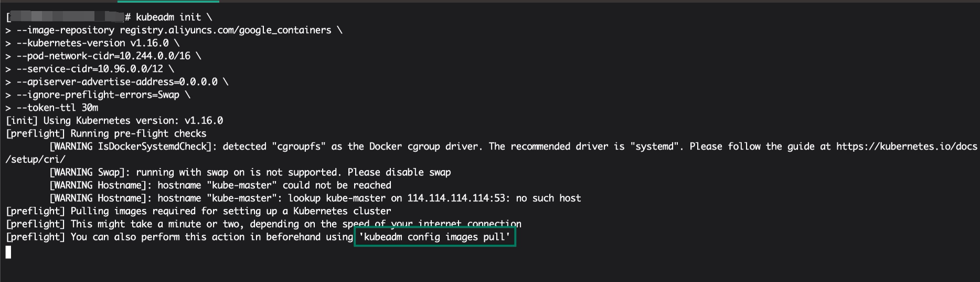The height and width of the screenshot is (282, 980).
Task: Click the --service-cidr=10.96.0.0/12 option
Action: point(90,69)
